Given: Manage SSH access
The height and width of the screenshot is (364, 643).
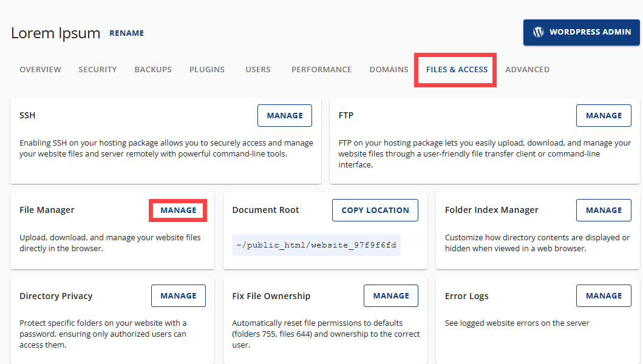Looking at the screenshot, I should 284,115.
